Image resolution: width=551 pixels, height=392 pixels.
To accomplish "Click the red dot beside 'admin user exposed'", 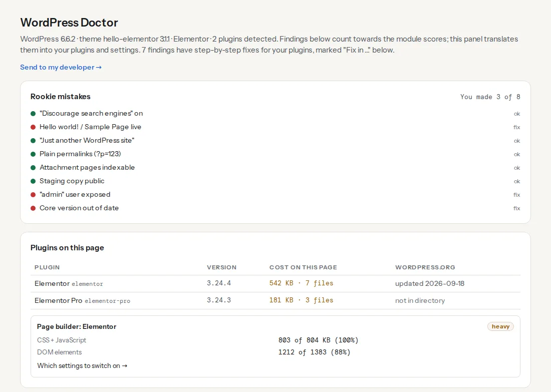I will coord(33,195).
